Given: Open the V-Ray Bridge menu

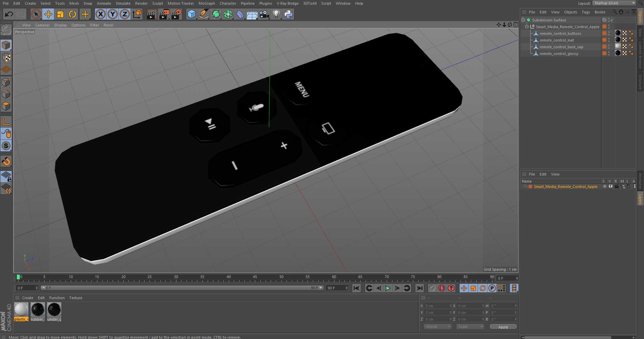Looking at the screenshot, I should 287,3.
